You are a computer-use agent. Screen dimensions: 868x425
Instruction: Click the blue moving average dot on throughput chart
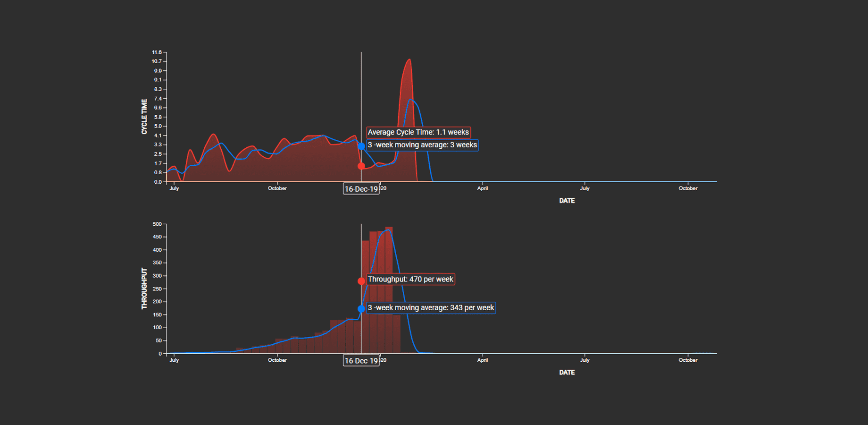click(x=361, y=309)
